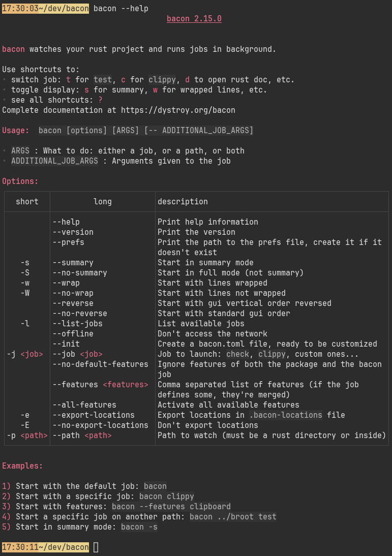
Task: Click the --help option row
Action: [196, 222]
